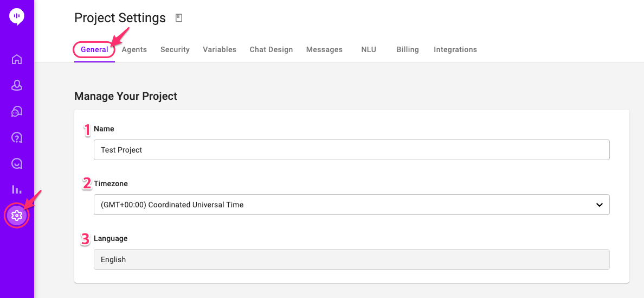Select the Messages tab

point(324,49)
